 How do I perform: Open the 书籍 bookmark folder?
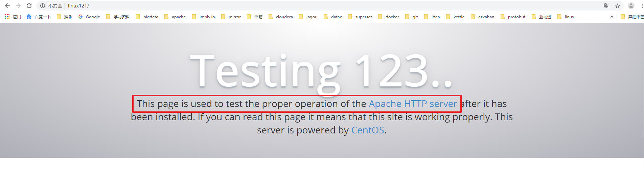255,17
